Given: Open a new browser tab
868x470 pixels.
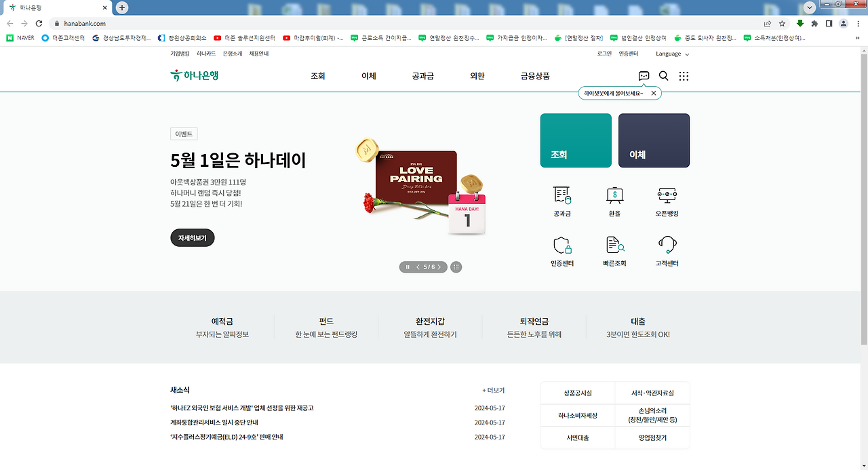Looking at the screenshot, I should tap(122, 7).
